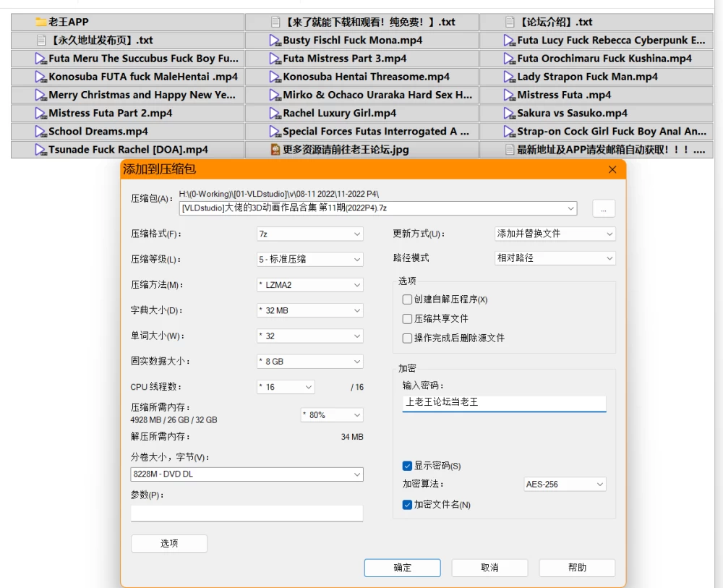Check 操作完成后删除源文件 option
The width and height of the screenshot is (723, 588).
coord(407,338)
